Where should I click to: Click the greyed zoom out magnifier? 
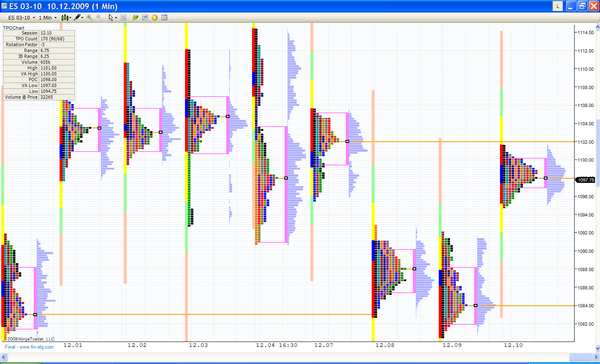[99, 17]
